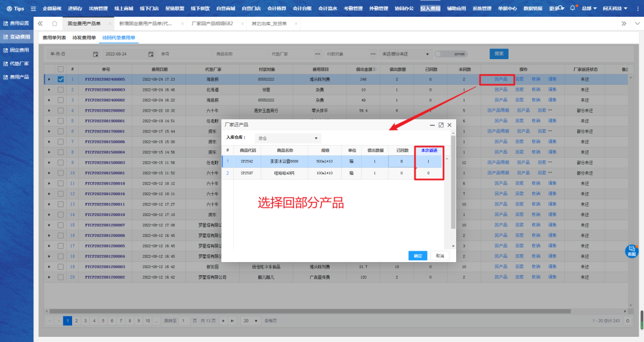Toggle the switch beside the 搜索 button
The width and height of the screenshot is (644, 342).
(x=450, y=54)
